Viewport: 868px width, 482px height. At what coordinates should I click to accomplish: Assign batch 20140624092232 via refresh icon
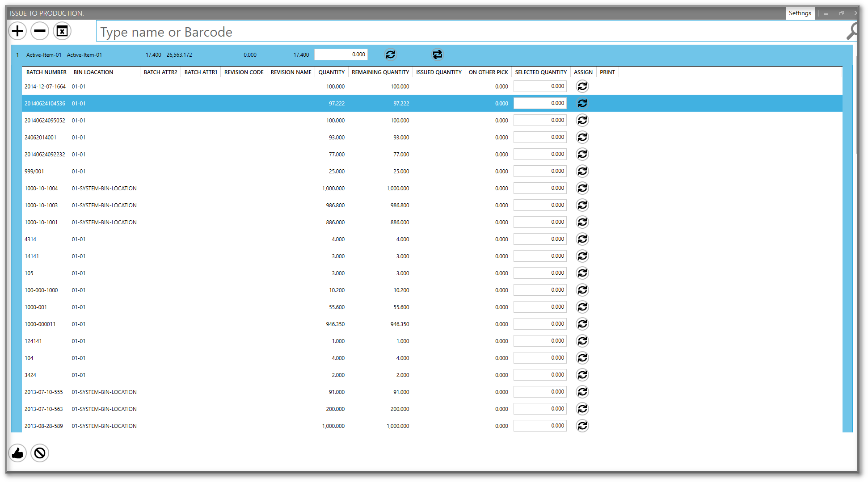pyautogui.click(x=582, y=154)
